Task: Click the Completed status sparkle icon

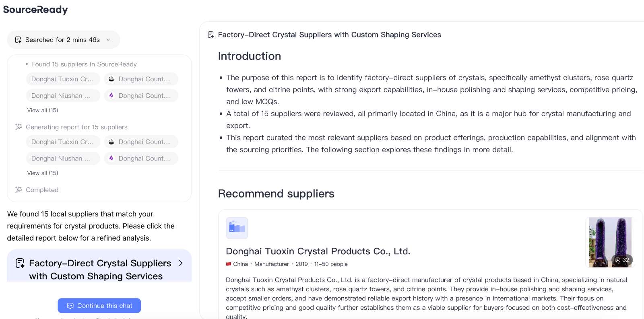Action: 19,190
